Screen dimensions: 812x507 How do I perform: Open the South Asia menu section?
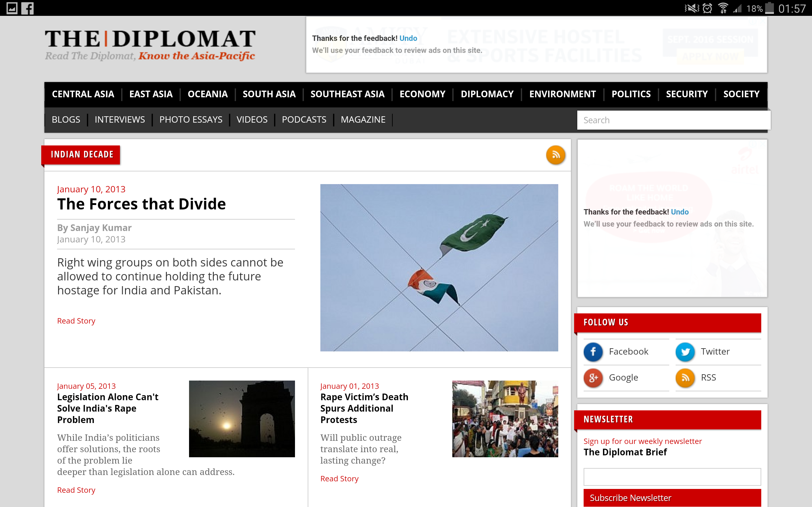269,94
